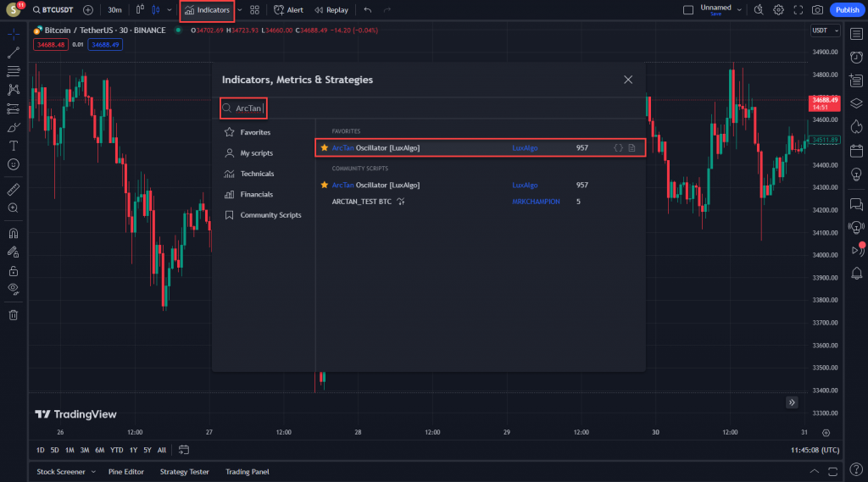Select the brush drawing tool
The width and height of the screenshot is (868, 482).
pos(14,127)
